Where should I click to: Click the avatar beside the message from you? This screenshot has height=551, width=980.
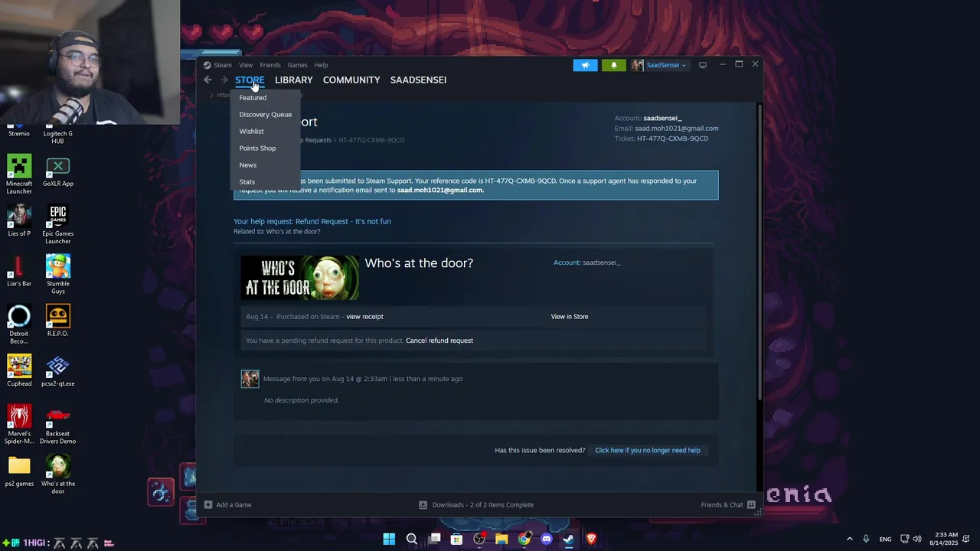250,379
